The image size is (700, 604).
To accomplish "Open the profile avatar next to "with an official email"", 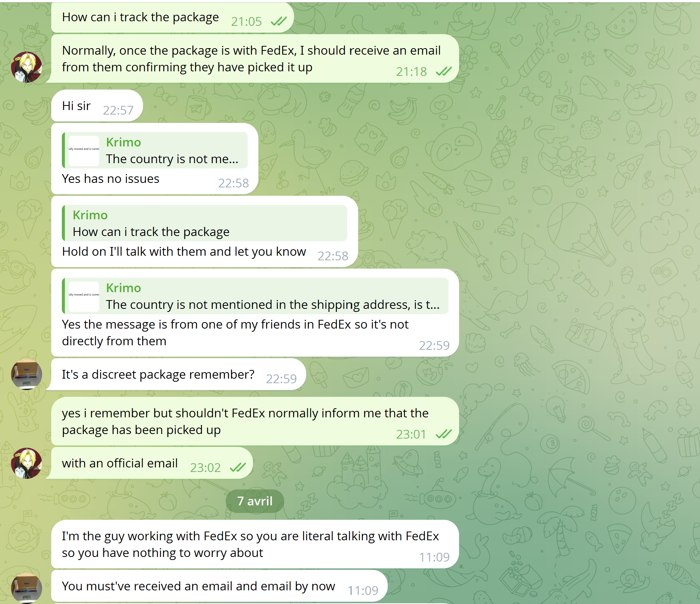I will 26,463.
